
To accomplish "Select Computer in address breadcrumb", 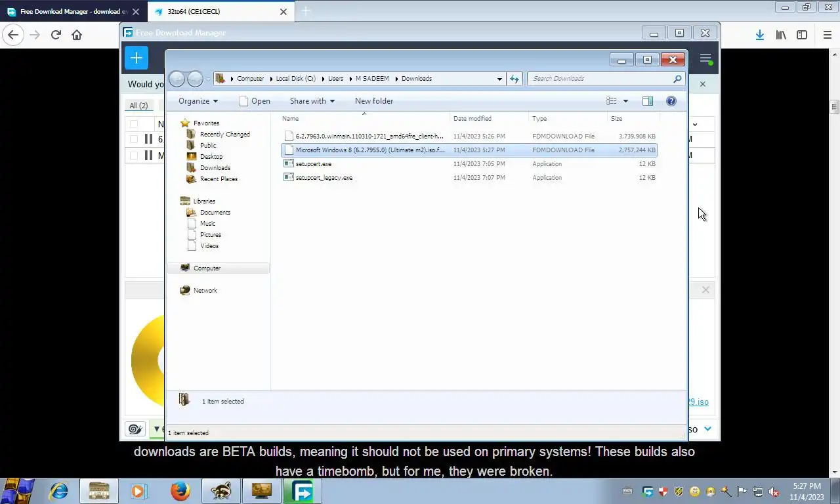I will tap(250, 79).
